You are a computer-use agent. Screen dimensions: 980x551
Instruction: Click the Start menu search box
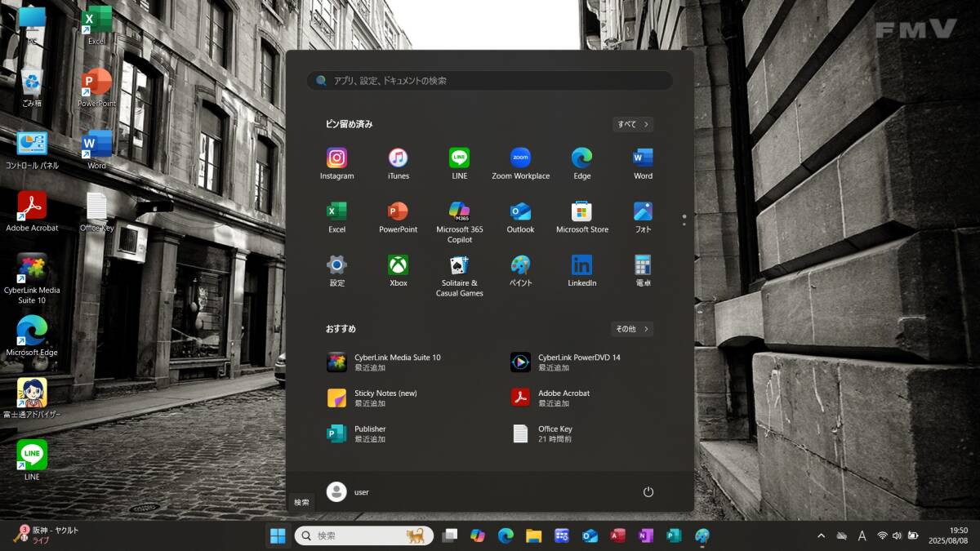pos(490,81)
